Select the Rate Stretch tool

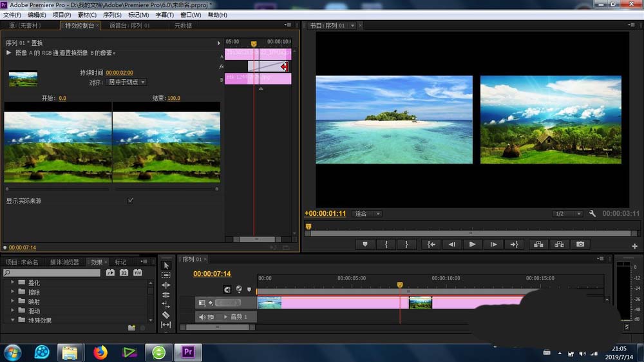point(166,305)
